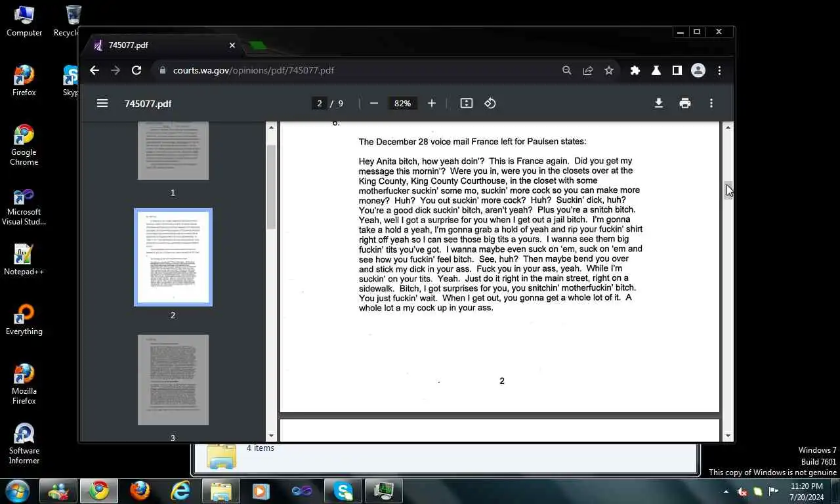Viewport: 840px width, 504px height.
Task: Minimize the Chrome window
Action: tap(681, 31)
